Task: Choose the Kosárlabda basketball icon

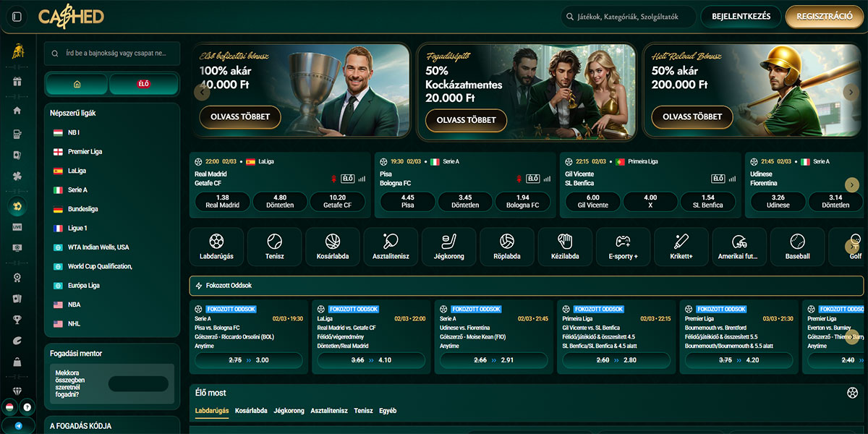Action: click(333, 247)
